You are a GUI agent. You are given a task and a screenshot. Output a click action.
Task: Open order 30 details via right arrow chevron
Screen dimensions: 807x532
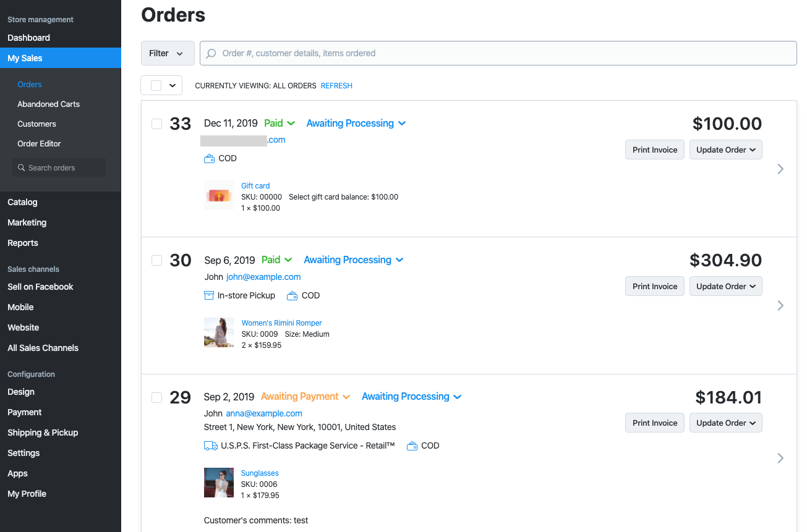(x=780, y=305)
